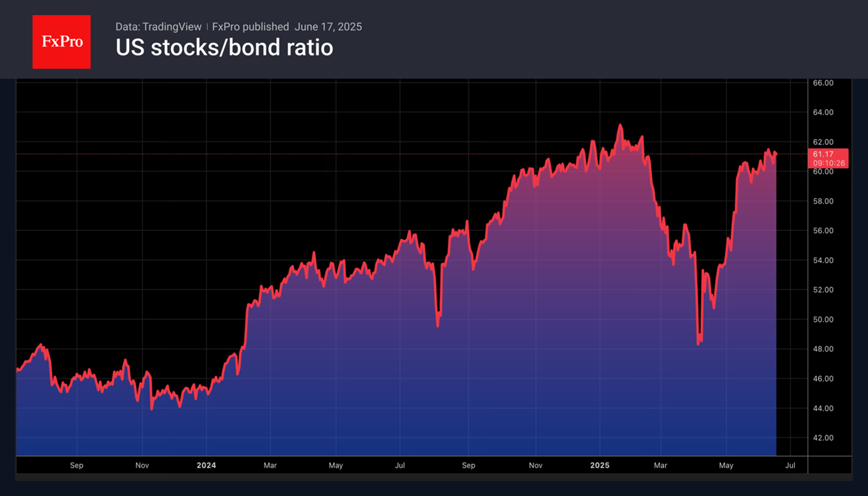Click the 58.00 price axis label

823,201
